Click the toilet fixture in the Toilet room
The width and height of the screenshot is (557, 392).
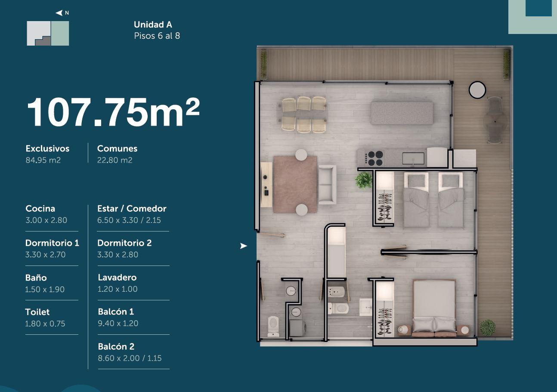coord(273,326)
